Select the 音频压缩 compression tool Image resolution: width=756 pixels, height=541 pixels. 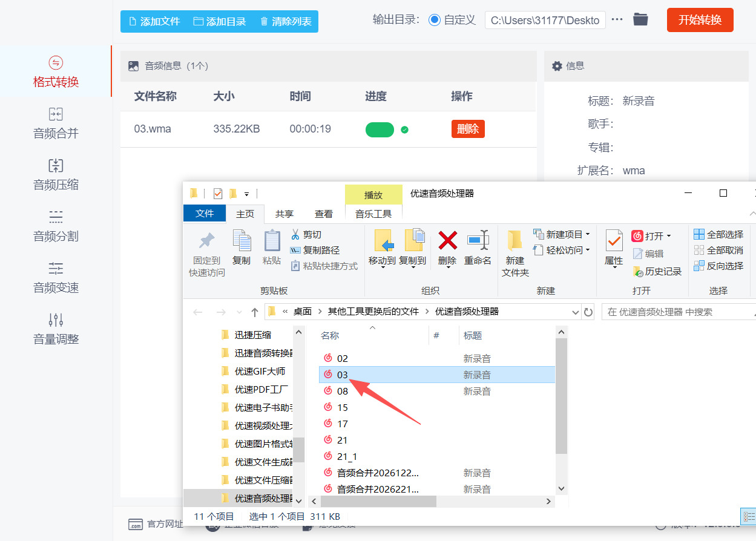56,175
